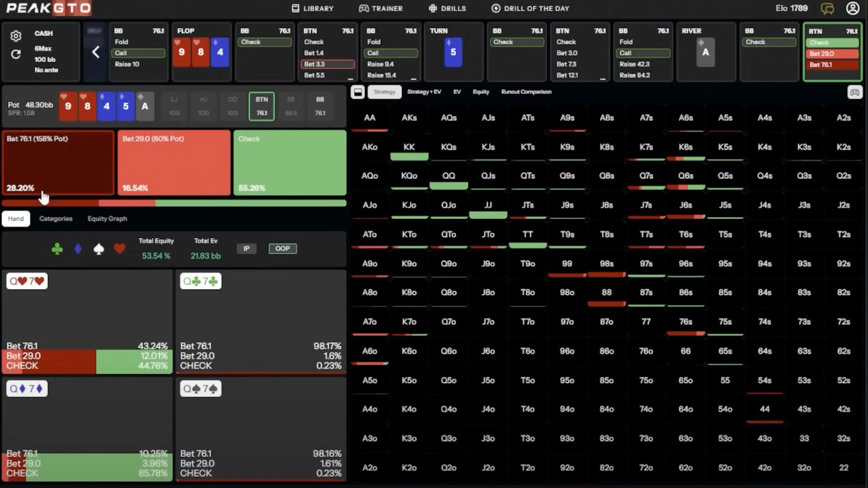Open the settings gear icon
Viewport: 868px width, 488px height.
(x=16, y=36)
